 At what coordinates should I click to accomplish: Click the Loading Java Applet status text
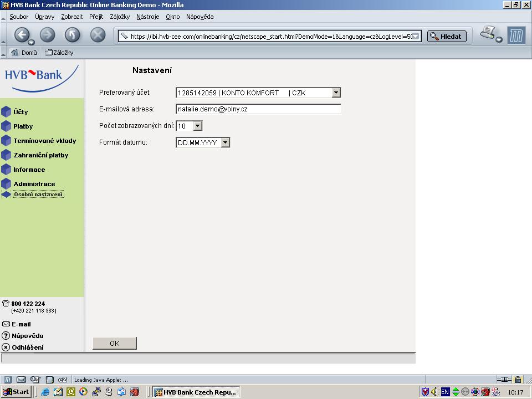pyautogui.click(x=101, y=380)
